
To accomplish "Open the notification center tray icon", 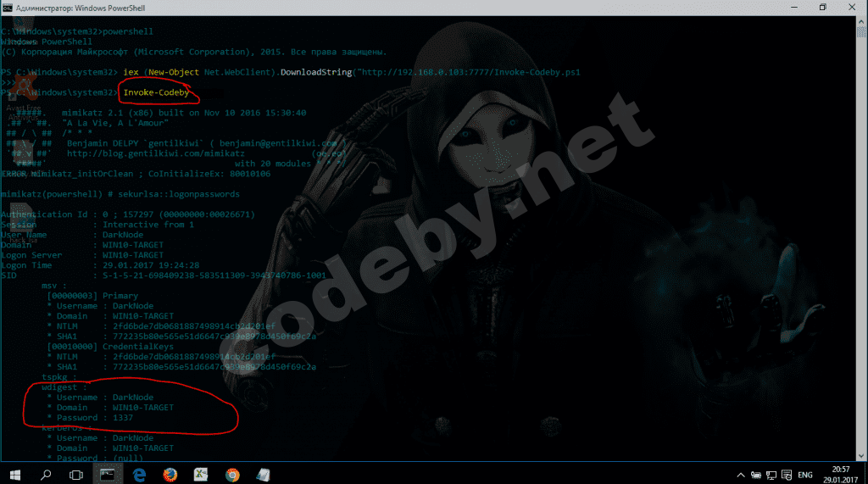I will pyautogui.click(x=787, y=476).
